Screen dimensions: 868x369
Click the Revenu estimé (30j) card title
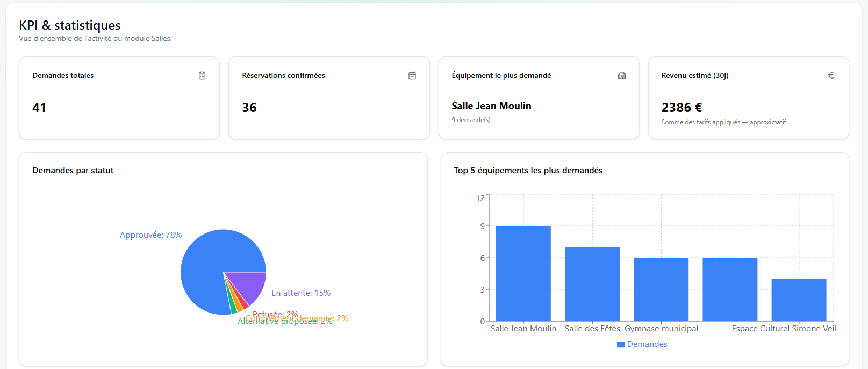[695, 75]
